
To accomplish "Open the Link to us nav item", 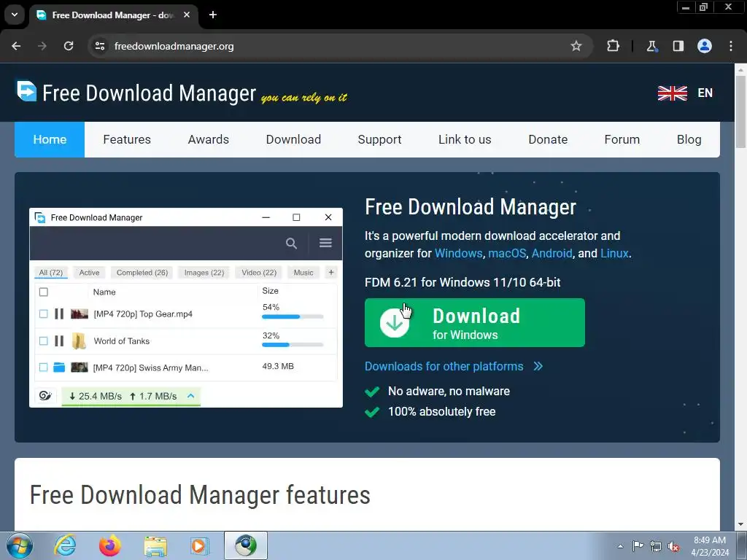I will point(465,139).
